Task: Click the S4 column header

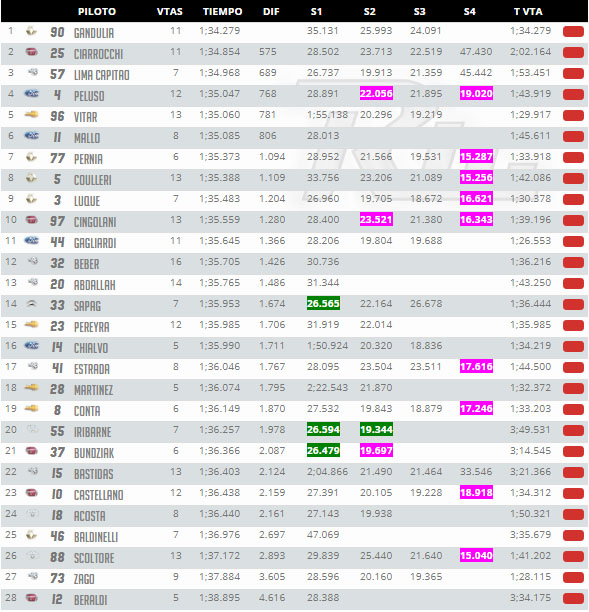Action: (470, 11)
